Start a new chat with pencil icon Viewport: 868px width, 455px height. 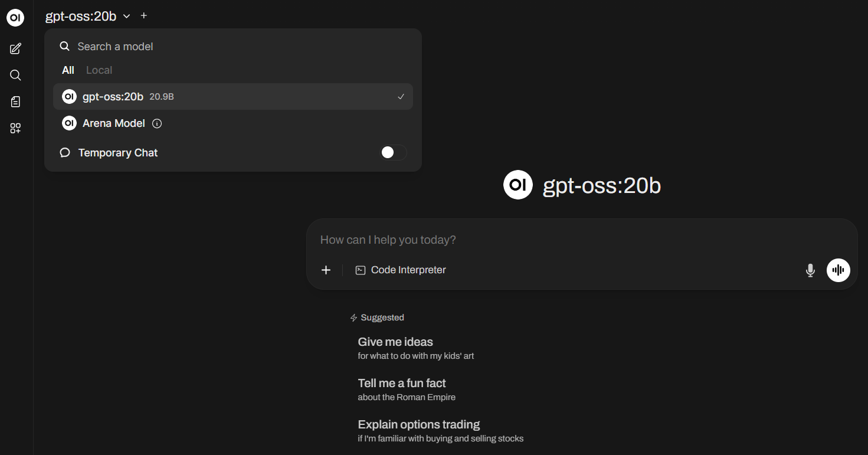[15, 48]
